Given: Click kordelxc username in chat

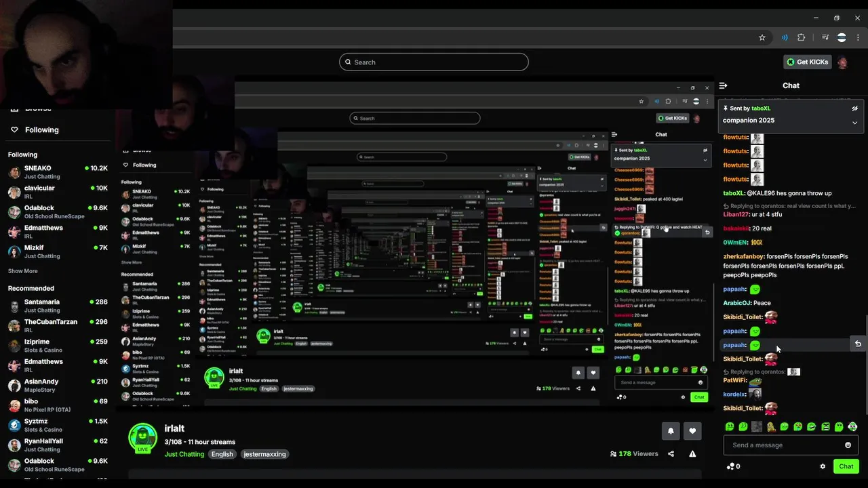Looking at the screenshot, I should point(735,394).
